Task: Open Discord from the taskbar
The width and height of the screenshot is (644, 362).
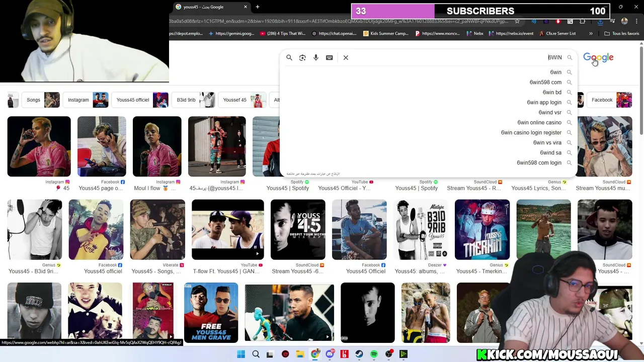Action: click(330, 354)
